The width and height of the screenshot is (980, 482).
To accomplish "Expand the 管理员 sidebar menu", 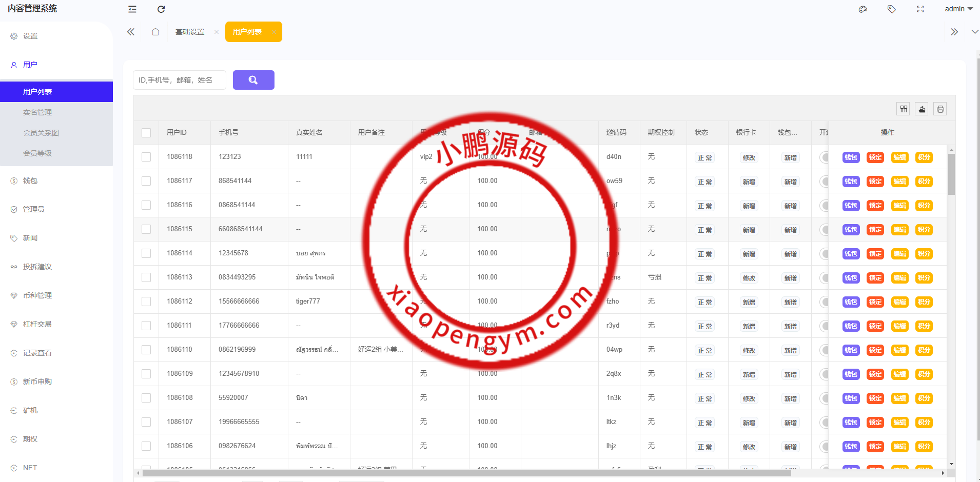I will [x=34, y=209].
